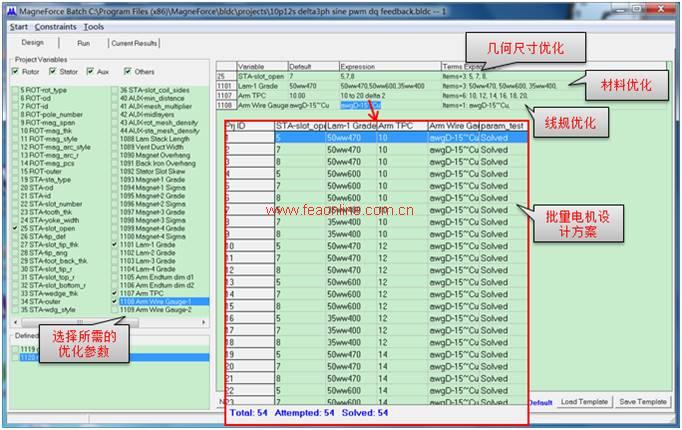Click the STA-slot_open column header

point(298,124)
